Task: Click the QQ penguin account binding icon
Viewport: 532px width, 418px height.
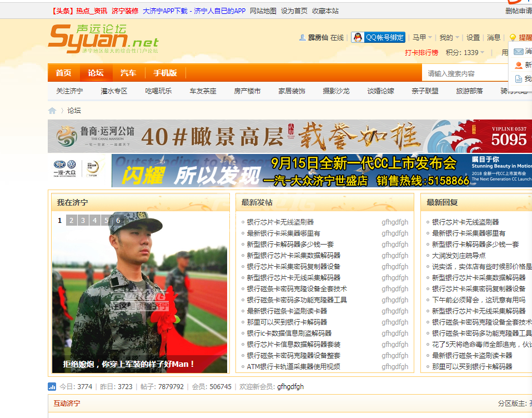Action: coord(358,37)
